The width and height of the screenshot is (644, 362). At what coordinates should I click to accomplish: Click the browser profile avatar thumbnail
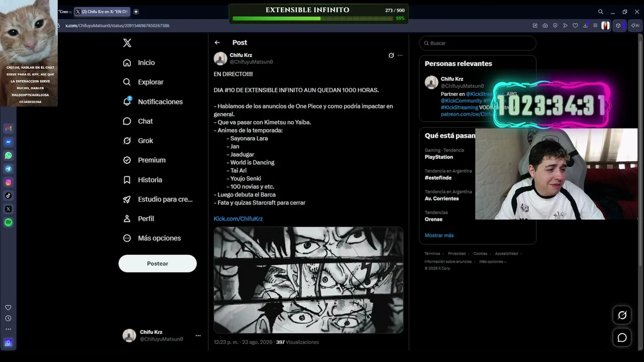point(605,26)
